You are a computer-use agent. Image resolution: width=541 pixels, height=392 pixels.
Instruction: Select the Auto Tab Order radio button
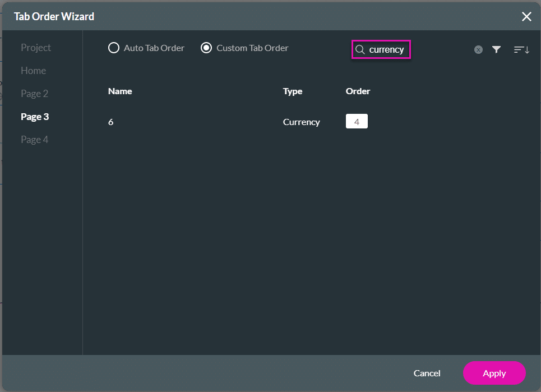[114, 48]
